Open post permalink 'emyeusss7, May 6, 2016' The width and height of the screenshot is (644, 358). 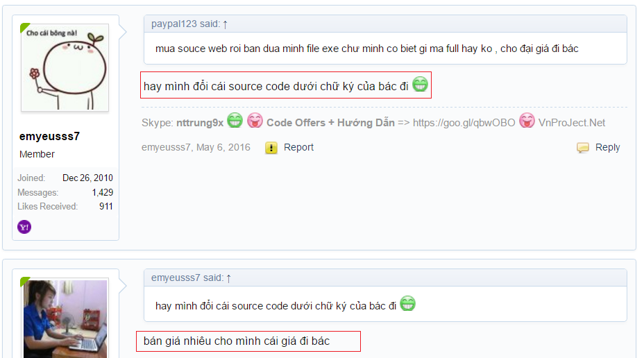point(196,147)
